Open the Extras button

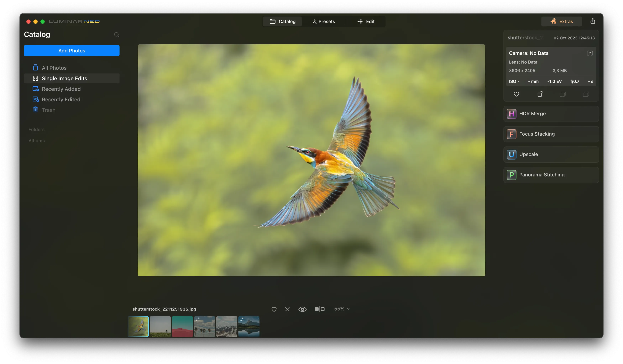(561, 22)
